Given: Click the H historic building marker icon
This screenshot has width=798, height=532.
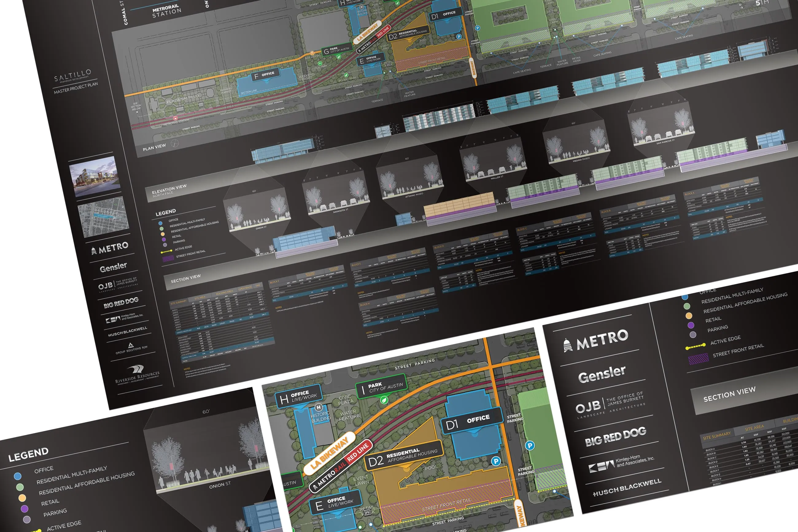Looking at the screenshot, I should point(319,407).
